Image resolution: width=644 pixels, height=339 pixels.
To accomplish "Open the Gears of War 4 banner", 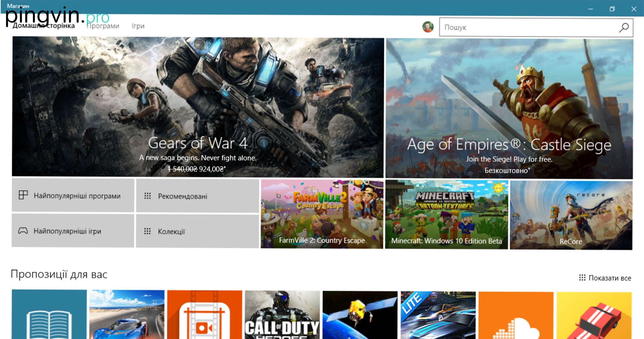I will 198,107.
